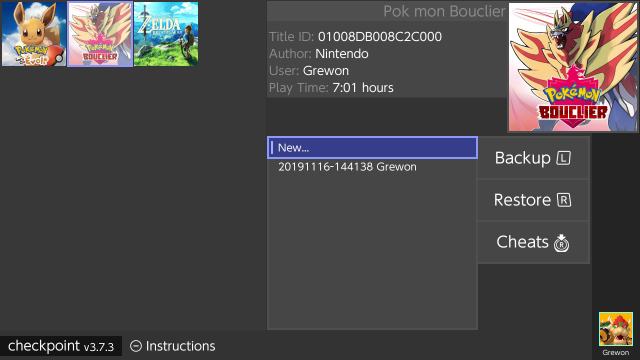Click the large Pokémon Bouclier cover art
The width and height of the screenshot is (640, 360).
click(x=573, y=67)
